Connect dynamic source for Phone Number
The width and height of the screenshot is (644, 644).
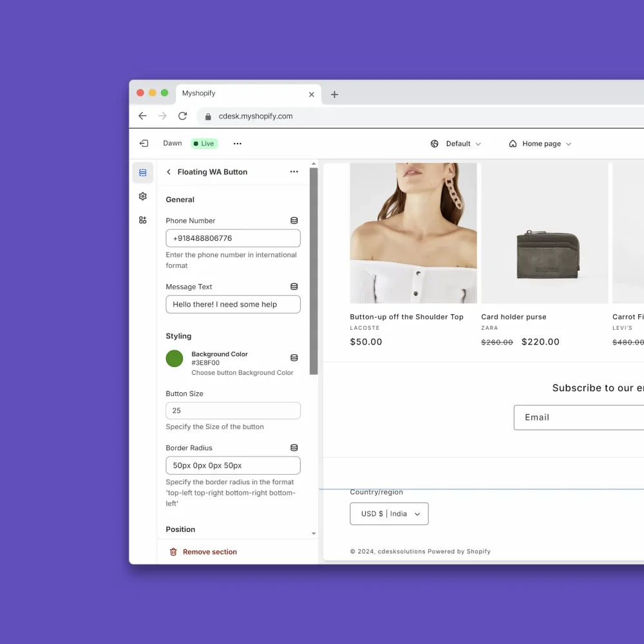point(294,220)
